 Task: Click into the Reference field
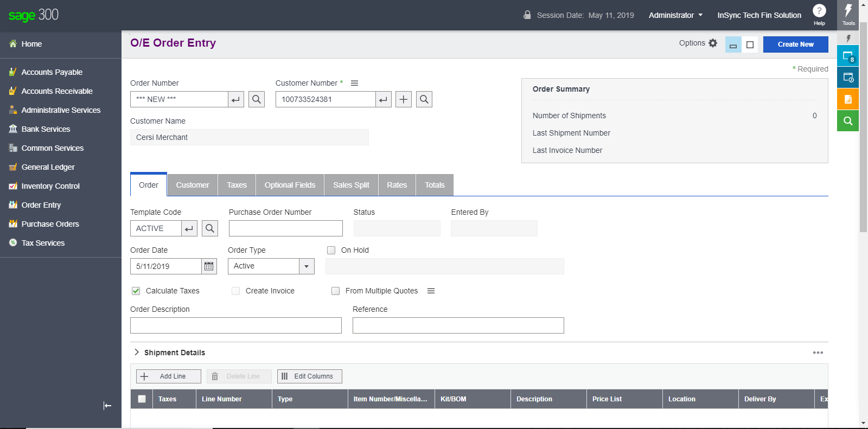458,325
